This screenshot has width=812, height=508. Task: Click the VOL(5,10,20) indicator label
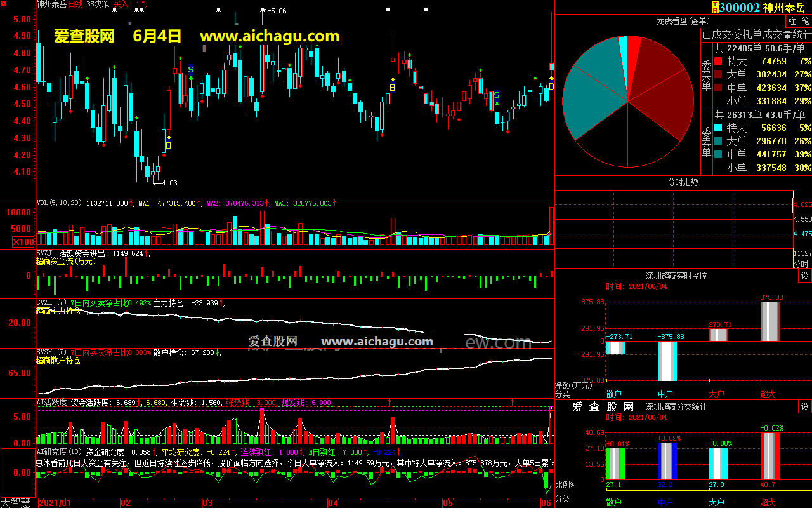coord(60,203)
